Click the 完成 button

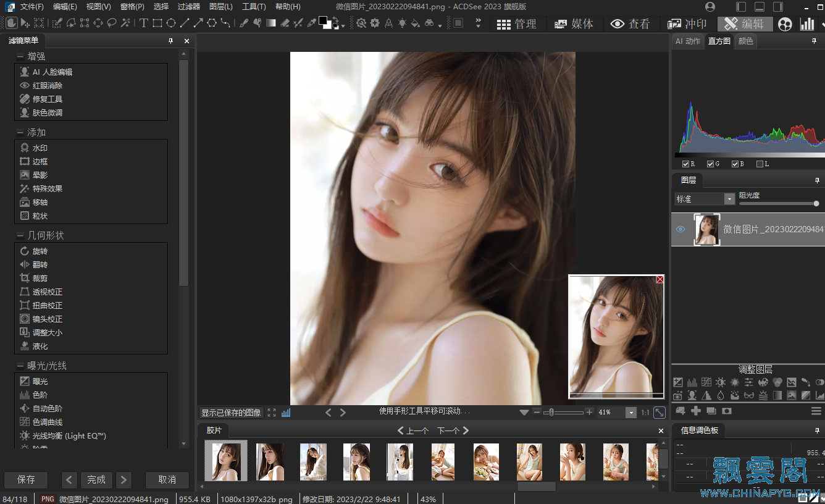(96, 479)
